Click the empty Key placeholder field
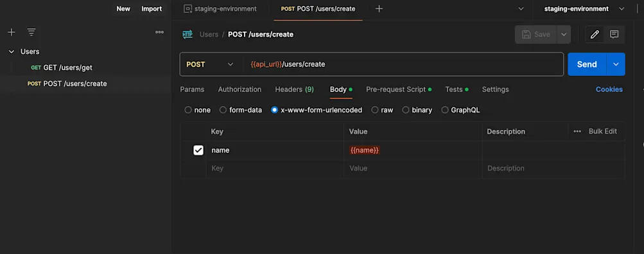This screenshot has width=644, height=254. (x=275, y=168)
